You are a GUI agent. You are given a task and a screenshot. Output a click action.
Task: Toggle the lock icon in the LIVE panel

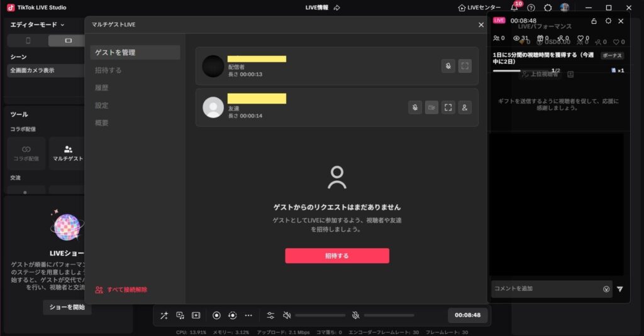click(x=594, y=21)
